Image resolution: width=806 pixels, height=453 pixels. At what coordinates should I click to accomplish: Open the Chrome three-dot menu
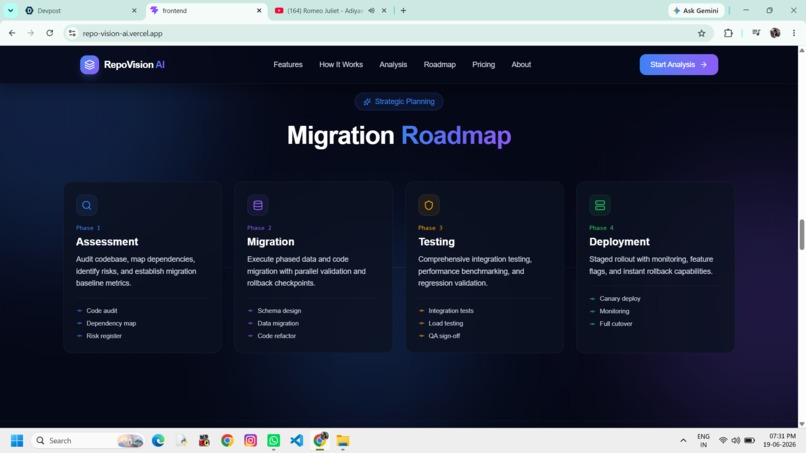coord(794,33)
